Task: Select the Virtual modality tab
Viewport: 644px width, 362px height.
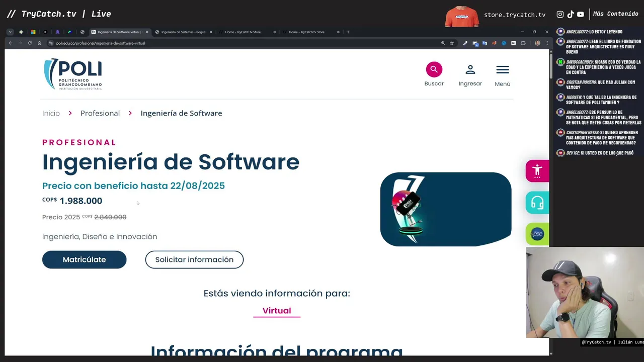Action: click(x=277, y=311)
